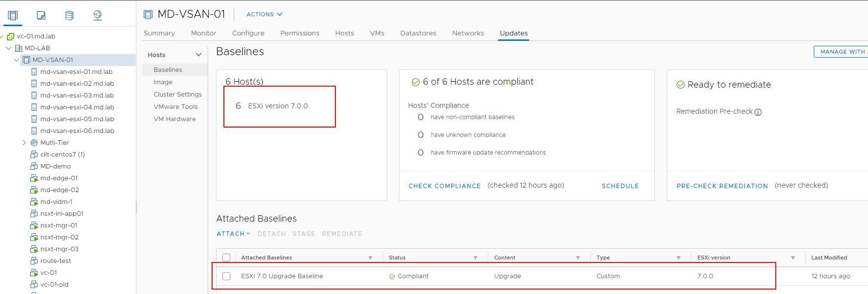Open the Networks tab
Viewport: 868px width, 294px height.
click(x=468, y=33)
